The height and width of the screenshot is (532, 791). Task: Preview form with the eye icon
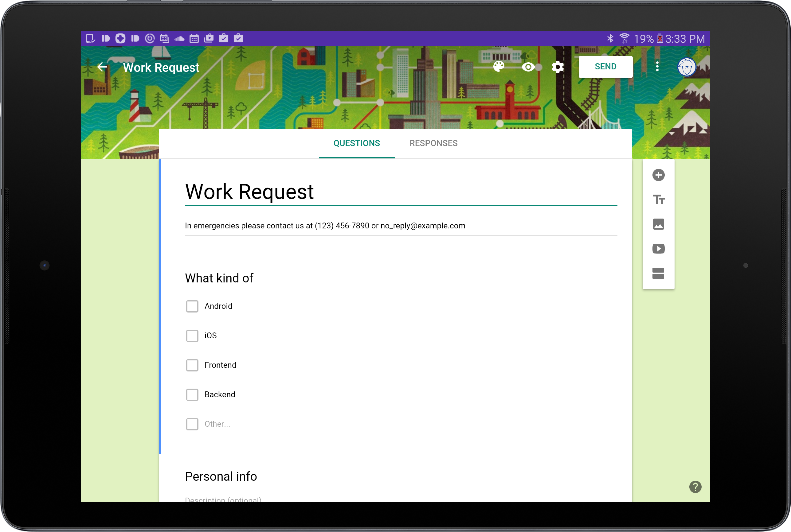[528, 67]
